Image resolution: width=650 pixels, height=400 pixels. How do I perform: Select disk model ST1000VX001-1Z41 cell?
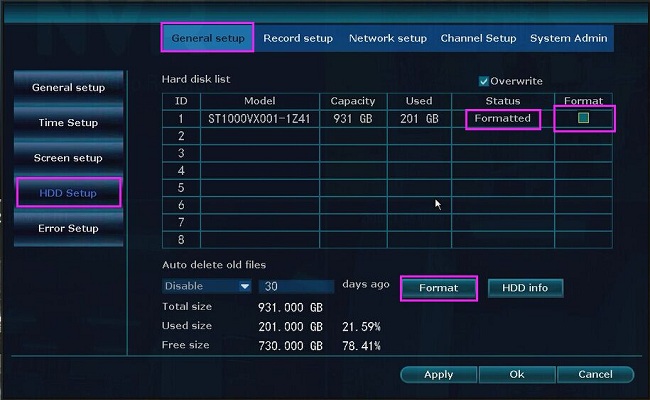click(x=260, y=119)
